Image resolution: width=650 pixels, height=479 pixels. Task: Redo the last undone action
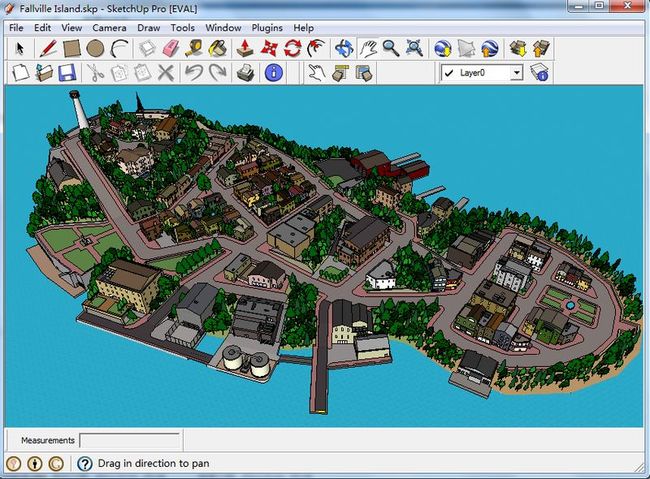(x=217, y=73)
